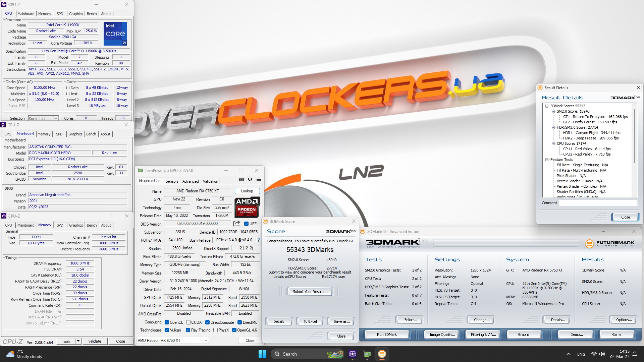Viewport: 644px width, 362px height.
Task: Click GPU-Z icon on the taskbar
Action: (x=367, y=354)
